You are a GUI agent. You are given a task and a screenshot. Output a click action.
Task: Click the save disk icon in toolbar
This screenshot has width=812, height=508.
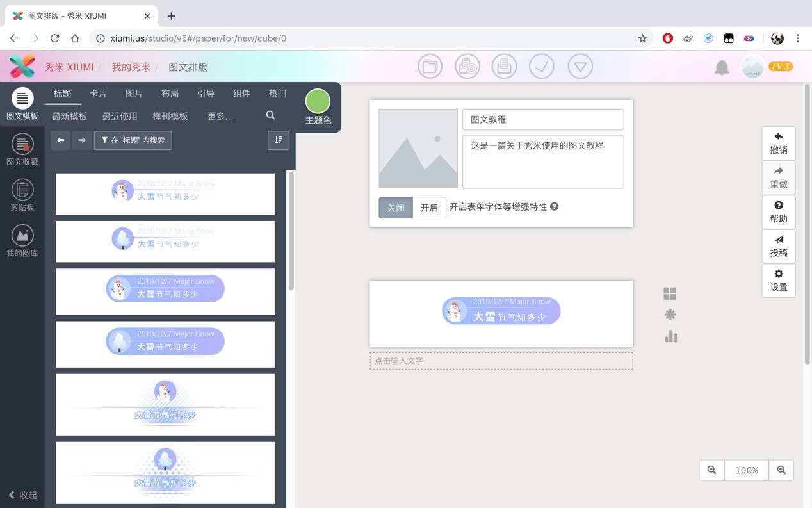pos(504,67)
